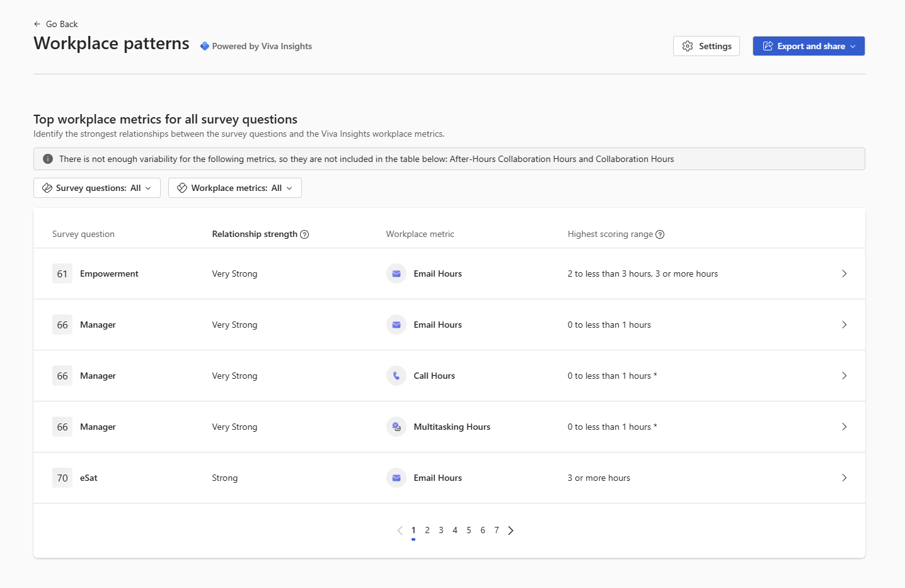Click the next page arrow

[x=511, y=530]
